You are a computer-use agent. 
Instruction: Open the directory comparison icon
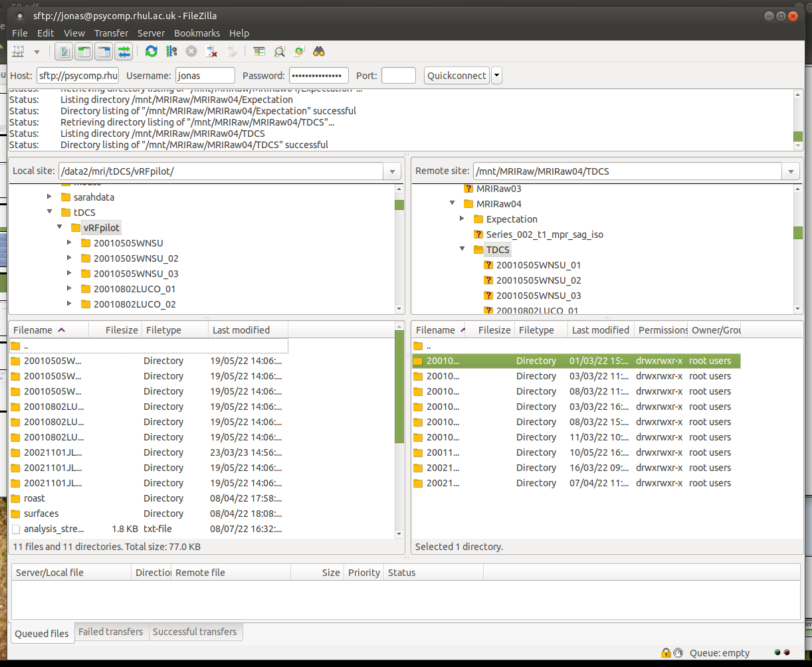[x=259, y=51]
